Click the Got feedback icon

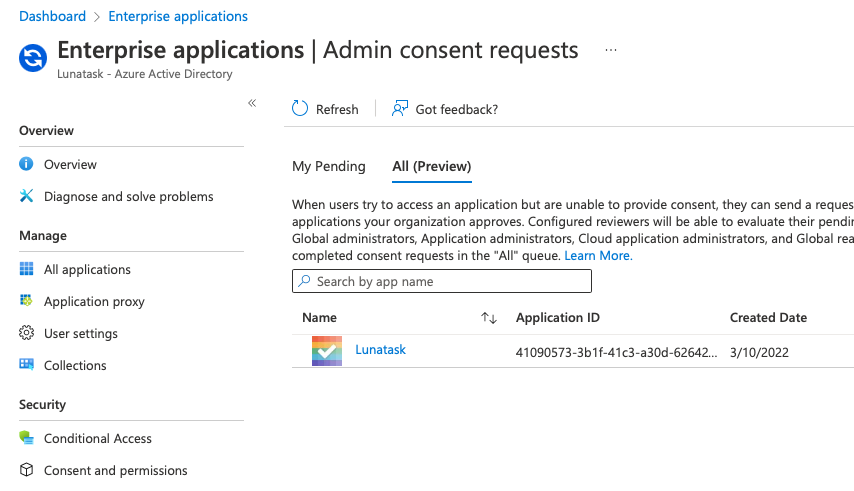pyautogui.click(x=400, y=109)
